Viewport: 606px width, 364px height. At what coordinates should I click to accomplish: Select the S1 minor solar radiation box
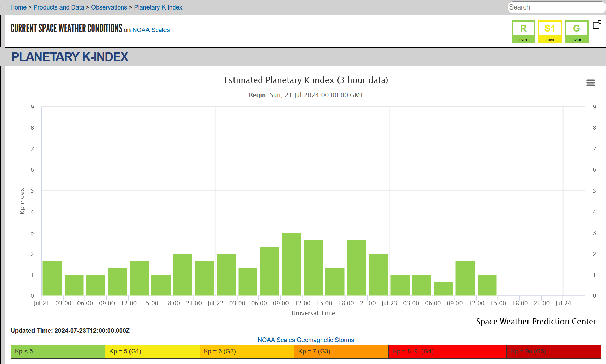550,32
